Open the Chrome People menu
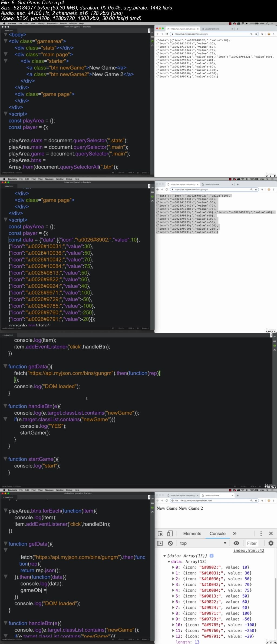The image size is (277, 644). (x=63, y=24)
